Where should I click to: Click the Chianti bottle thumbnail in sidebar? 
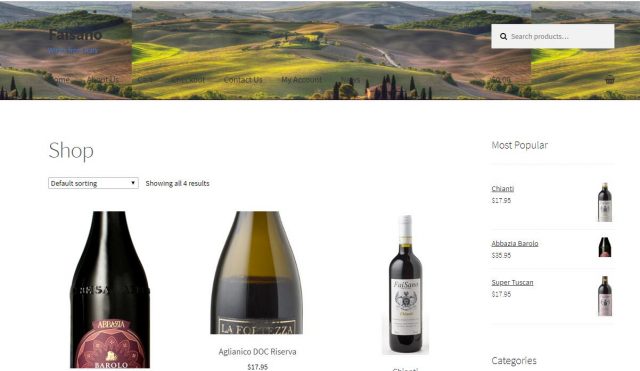pos(605,202)
